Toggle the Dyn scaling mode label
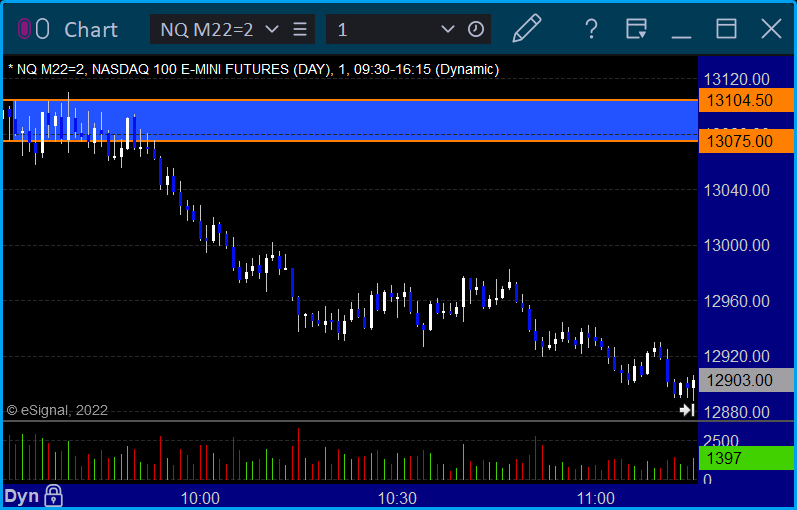 click(22, 496)
